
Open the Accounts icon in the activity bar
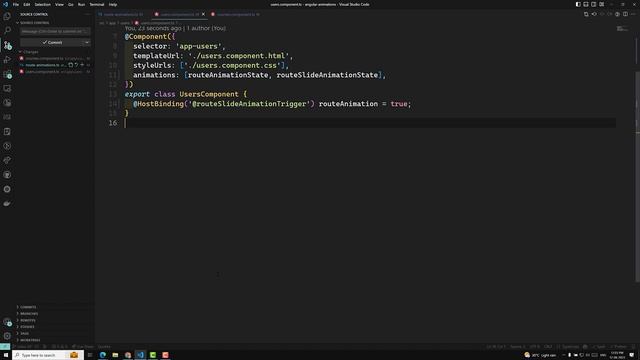coord(7,322)
